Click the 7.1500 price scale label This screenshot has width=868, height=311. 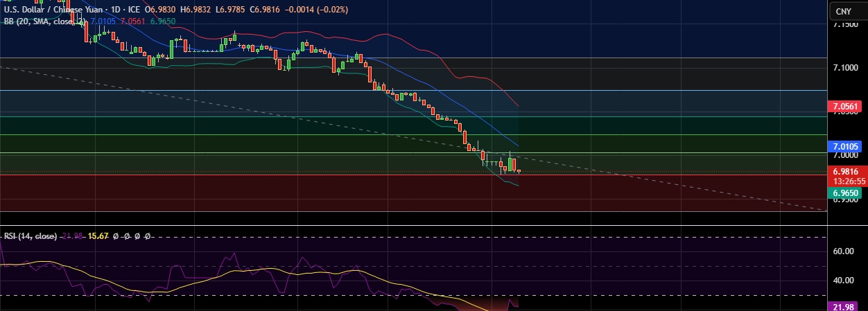(844, 24)
